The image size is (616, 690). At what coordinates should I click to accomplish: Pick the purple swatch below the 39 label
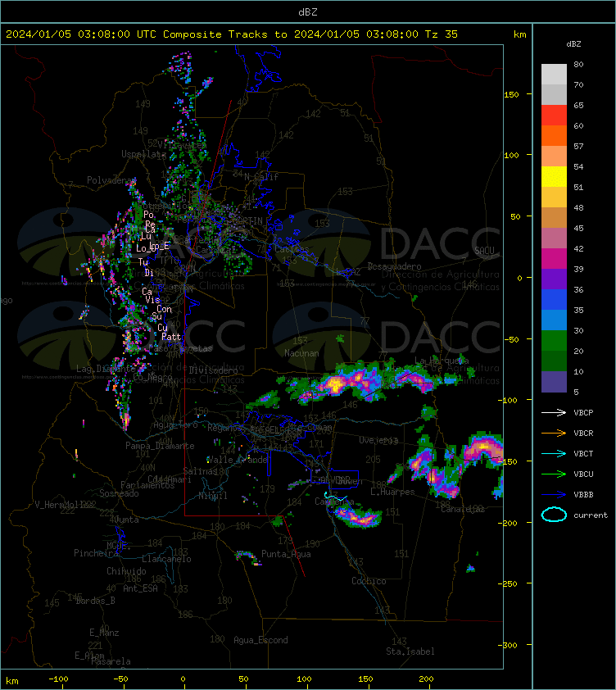pyautogui.click(x=554, y=279)
